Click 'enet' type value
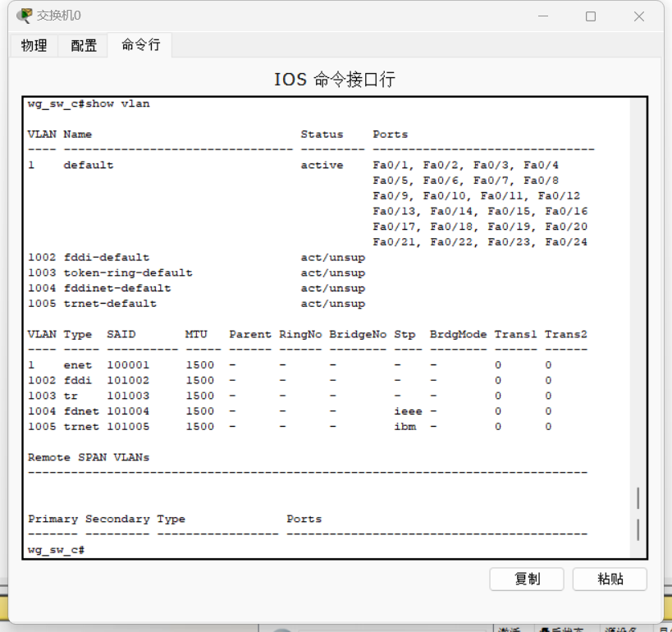The image size is (672, 632). click(x=78, y=365)
